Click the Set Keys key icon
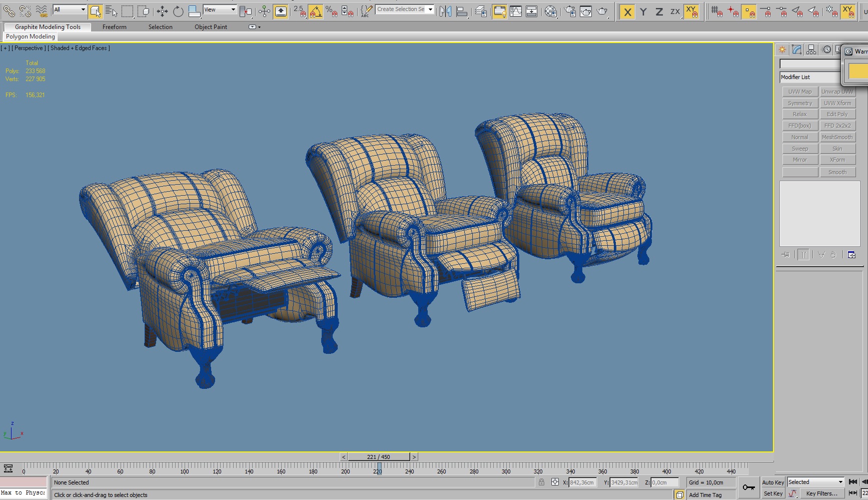This screenshot has width=868, height=500. coord(748,487)
